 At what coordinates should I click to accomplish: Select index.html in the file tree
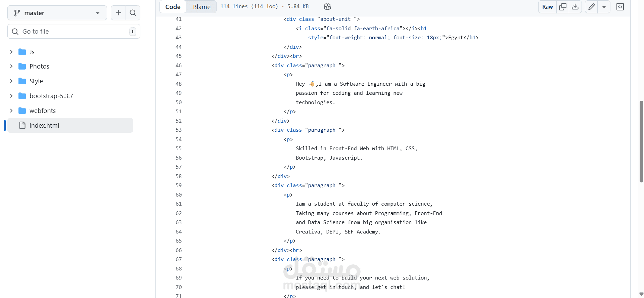point(44,125)
